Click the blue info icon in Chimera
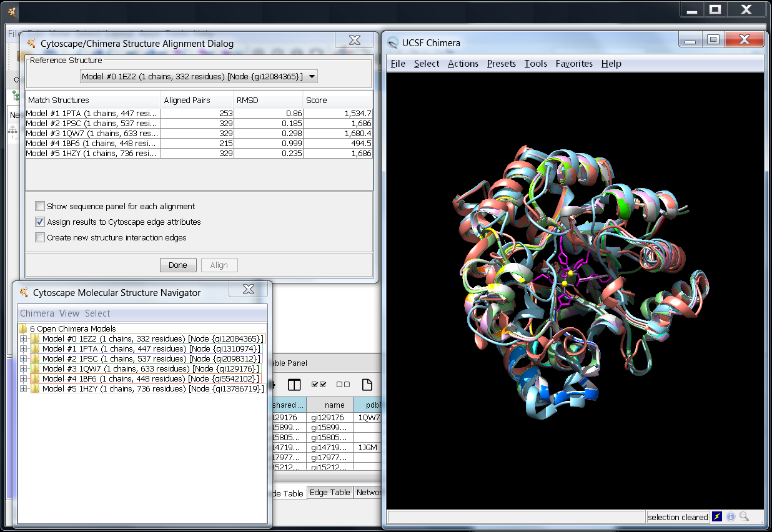 point(731,516)
